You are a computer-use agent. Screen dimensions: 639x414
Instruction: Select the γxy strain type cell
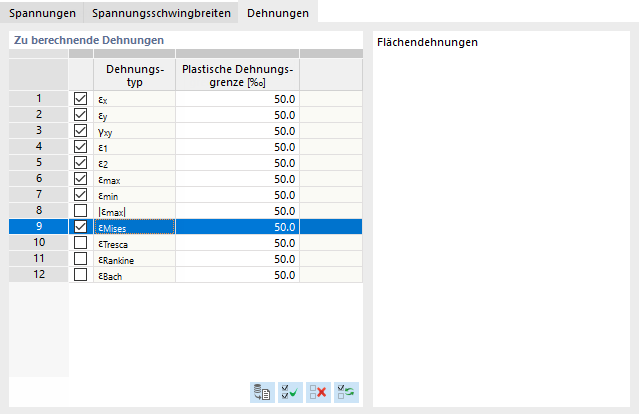click(x=134, y=131)
